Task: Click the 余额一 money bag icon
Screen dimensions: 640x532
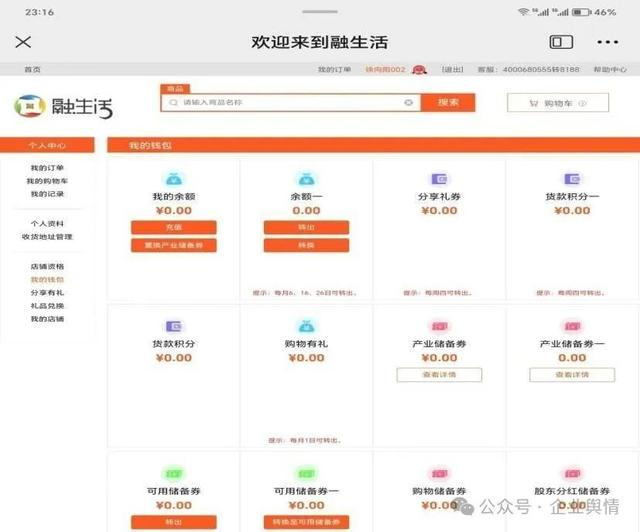Action: point(307,179)
